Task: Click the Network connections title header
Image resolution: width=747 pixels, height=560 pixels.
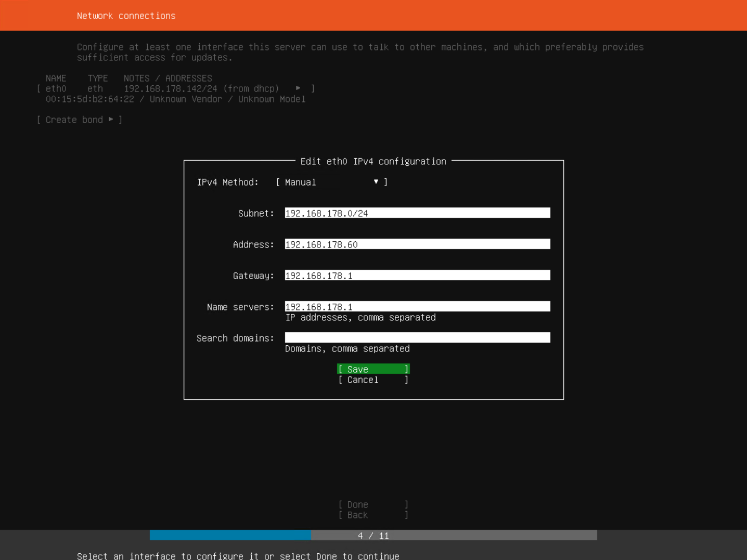Action: (x=126, y=16)
